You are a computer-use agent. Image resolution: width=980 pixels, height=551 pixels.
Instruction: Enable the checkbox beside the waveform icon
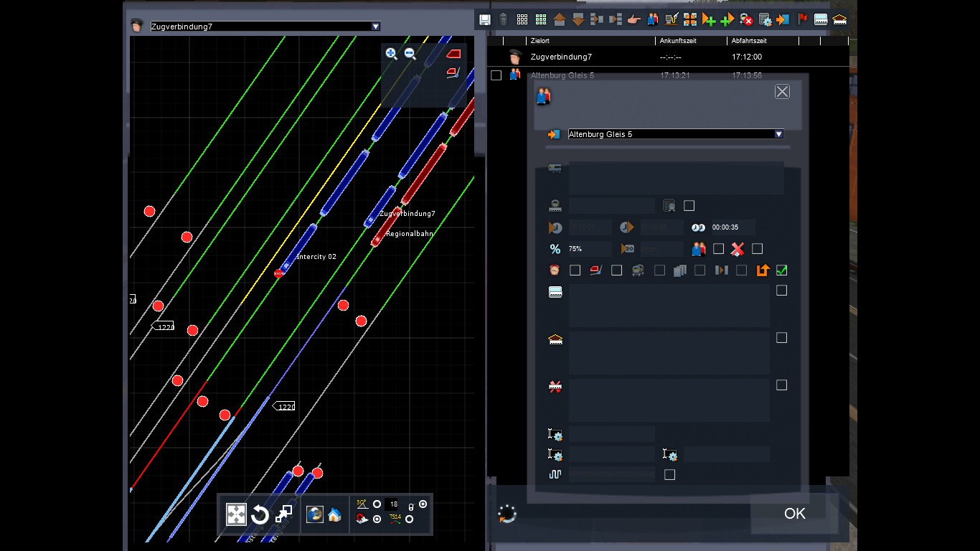point(669,474)
